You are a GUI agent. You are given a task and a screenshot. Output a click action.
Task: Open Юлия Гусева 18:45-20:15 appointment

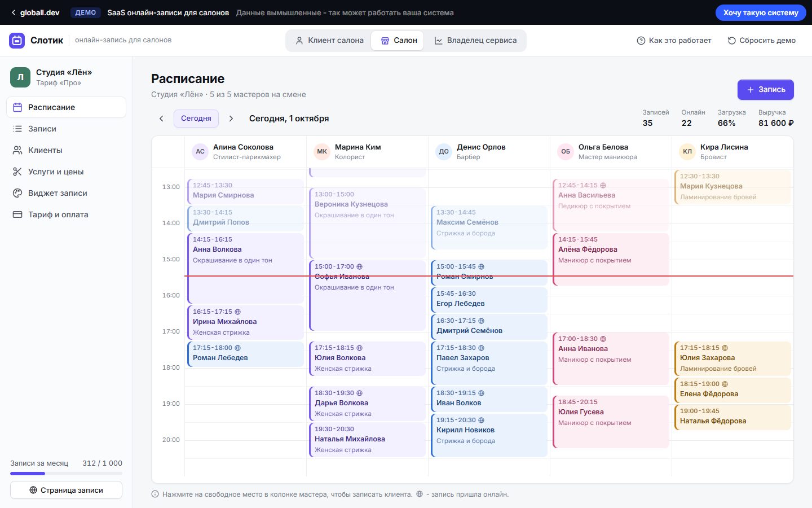pyautogui.click(x=611, y=422)
